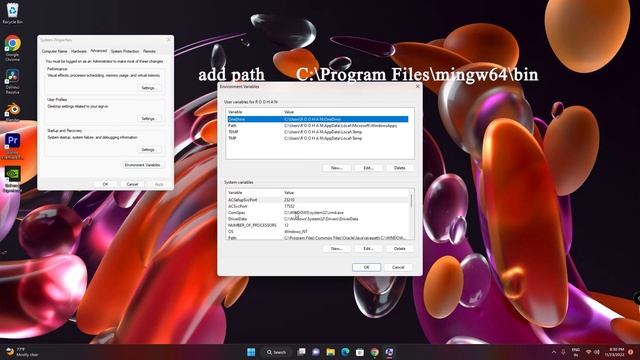
Task: Select the ComSpec system variable
Action: pyautogui.click(x=318, y=213)
